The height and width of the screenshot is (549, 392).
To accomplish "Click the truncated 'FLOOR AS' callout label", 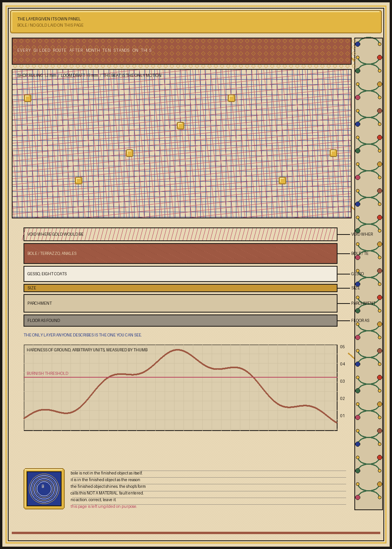I will [360, 321].
